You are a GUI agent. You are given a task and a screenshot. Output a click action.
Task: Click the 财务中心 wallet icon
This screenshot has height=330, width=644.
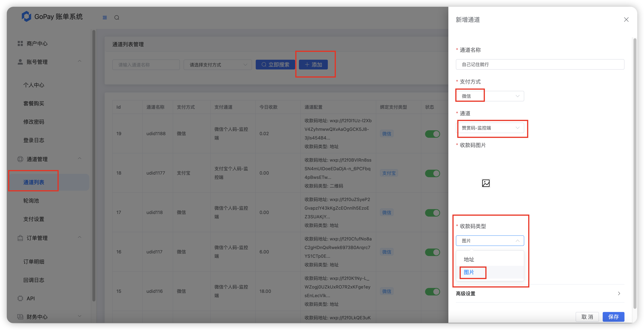[20, 316]
